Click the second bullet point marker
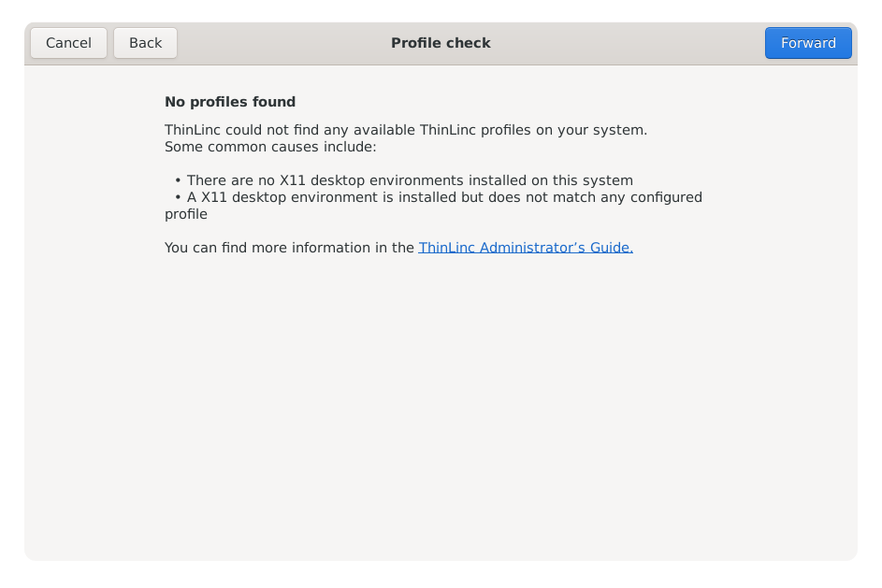 coord(178,197)
